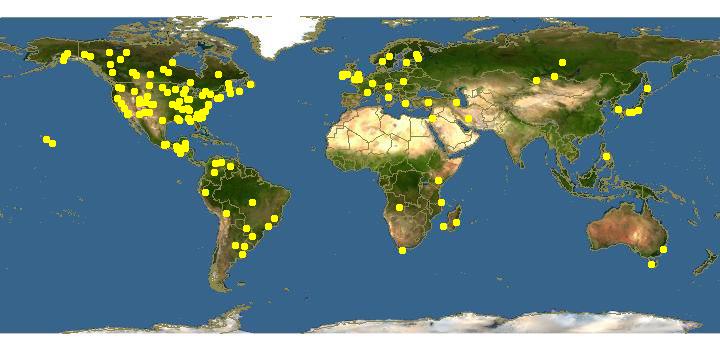Select the southeastern Hawaii marker
Image resolution: width=720 pixels, height=360 pixels.
click(x=52, y=143)
